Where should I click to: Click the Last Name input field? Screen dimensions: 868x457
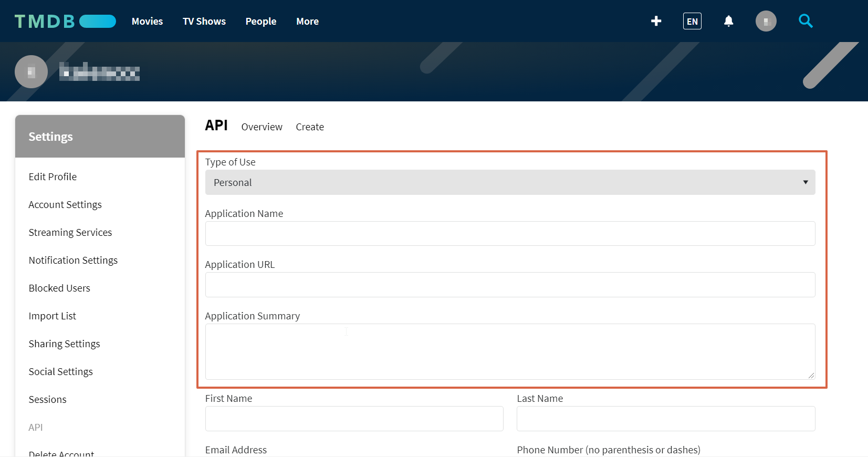pos(665,419)
